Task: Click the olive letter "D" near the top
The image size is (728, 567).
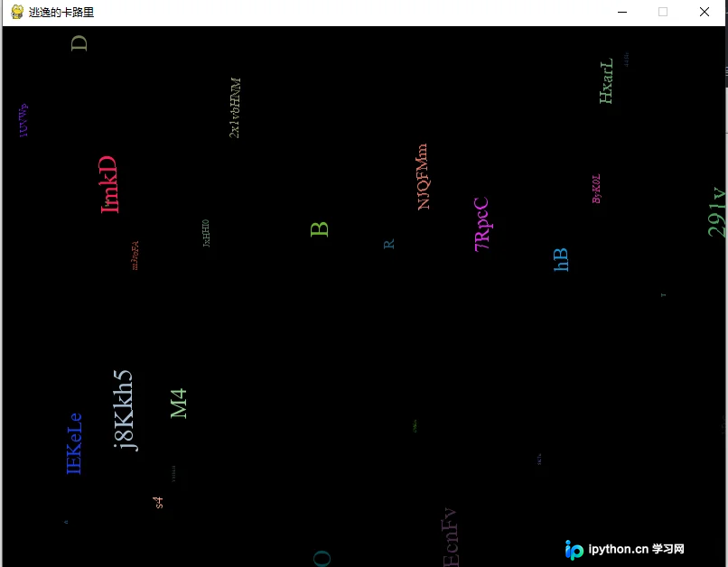Action: [x=79, y=43]
